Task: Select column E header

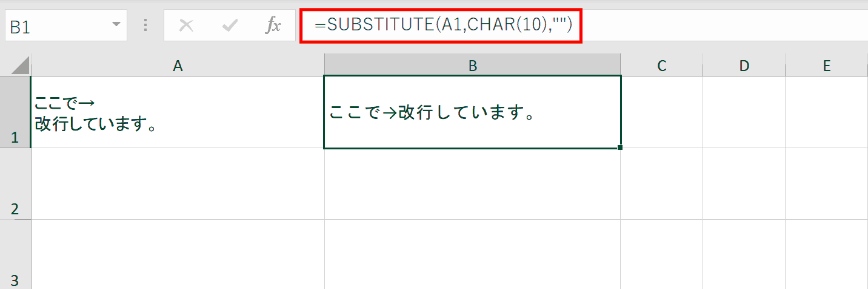Action: point(826,65)
